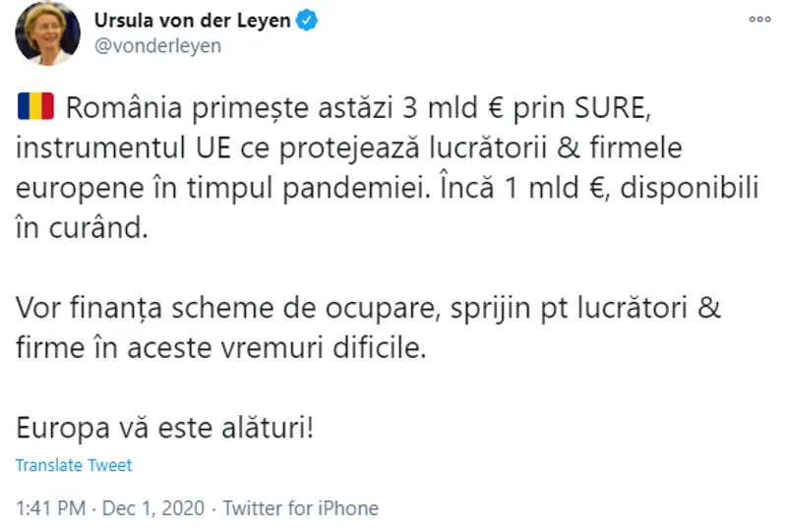787x532 pixels.
Task: Open the tweet's three-dot more options menu
Action: 759,19
